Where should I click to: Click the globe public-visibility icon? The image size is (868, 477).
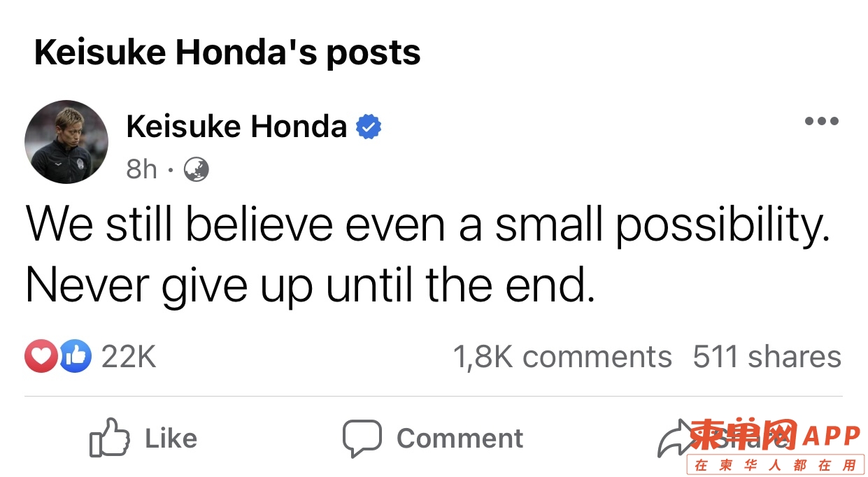(x=196, y=169)
